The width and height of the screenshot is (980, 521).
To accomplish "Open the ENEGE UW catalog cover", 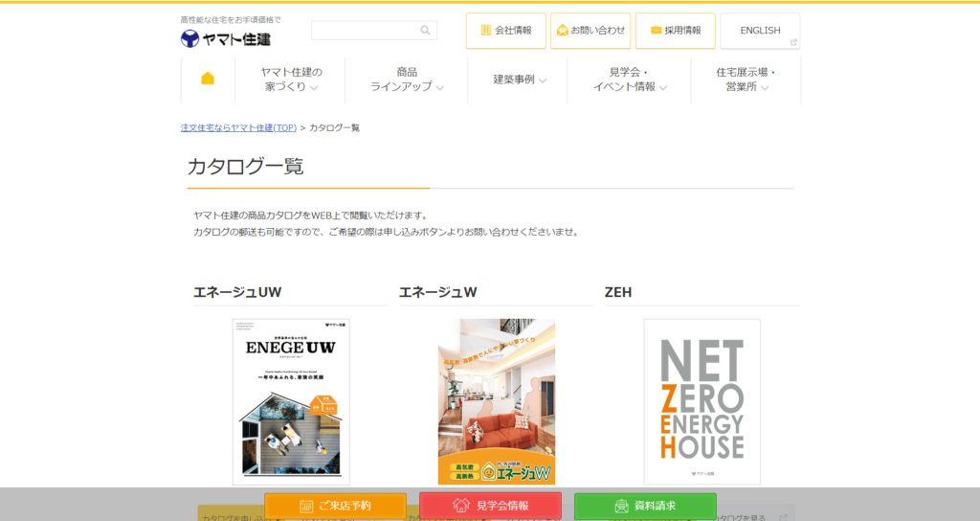I will [x=291, y=402].
